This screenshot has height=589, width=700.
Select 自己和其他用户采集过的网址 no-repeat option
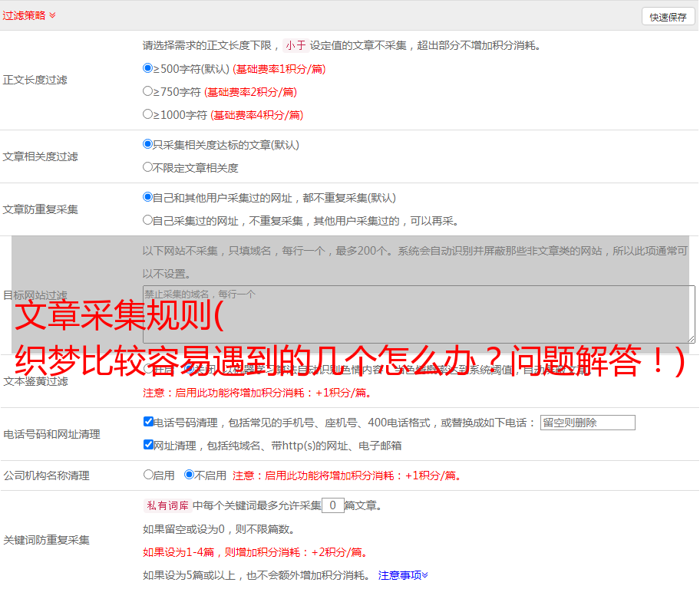click(x=148, y=197)
